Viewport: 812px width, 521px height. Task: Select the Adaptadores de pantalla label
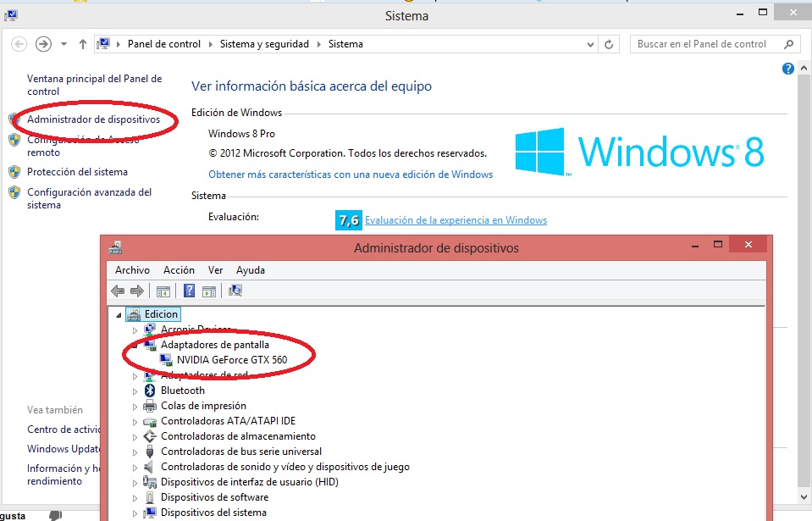coord(215,345)
